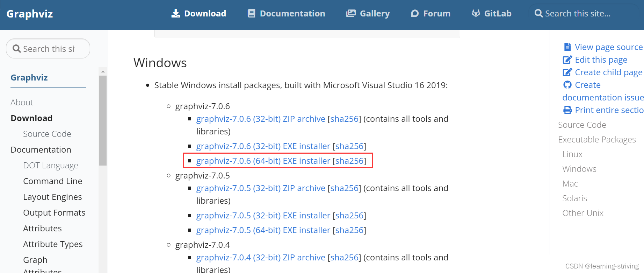Screen dimensions: 644x273
Task: Jump to Executable Packages in page contents
Action: coord(597,139)
